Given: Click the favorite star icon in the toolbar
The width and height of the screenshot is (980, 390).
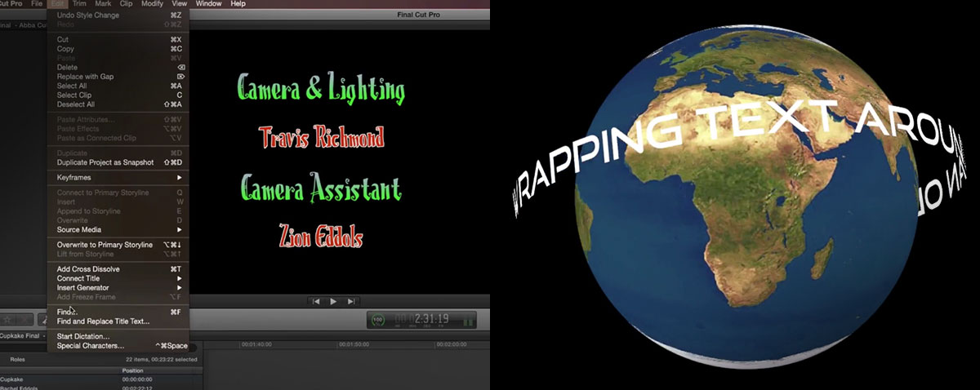Looking at the screenshot, I should [x=7, y=319].
